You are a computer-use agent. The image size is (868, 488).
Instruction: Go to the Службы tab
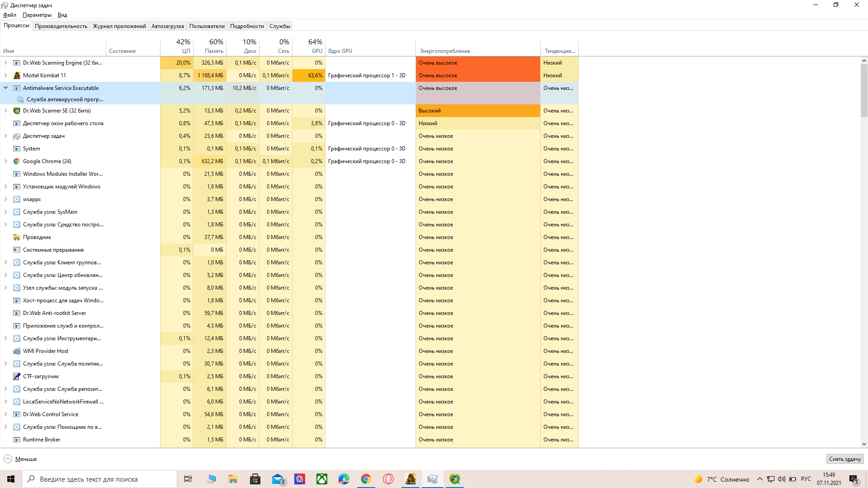pyautogui.click(x=280, y=26)
